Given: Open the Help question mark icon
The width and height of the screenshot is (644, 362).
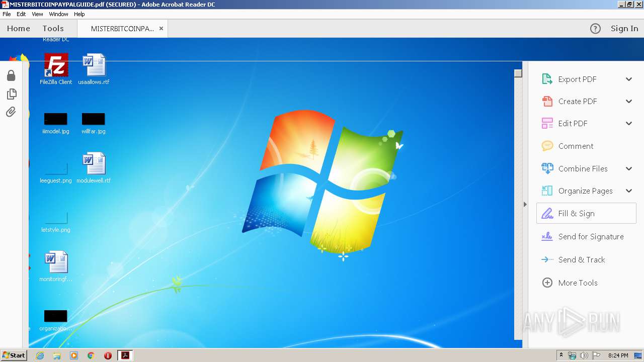Looking at the screenshot, I should (595, 29).
